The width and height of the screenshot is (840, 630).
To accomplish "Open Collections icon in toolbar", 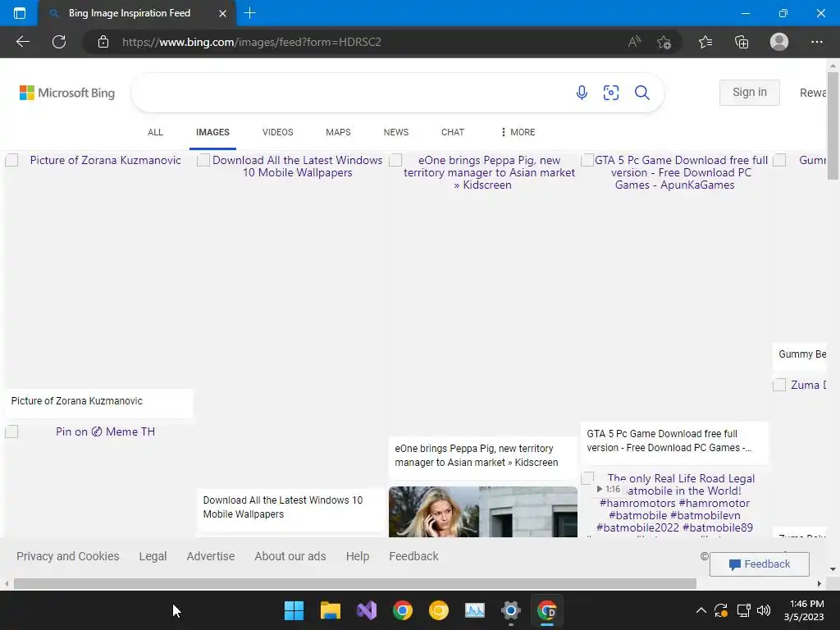I will click(x=742, y=42).
